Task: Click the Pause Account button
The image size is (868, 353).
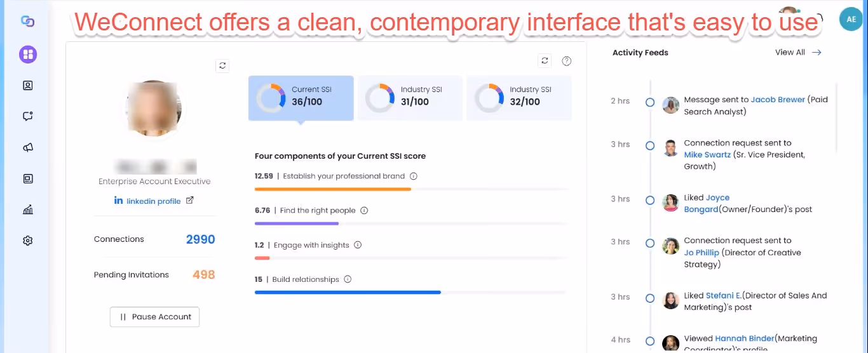Action: pos(154,317)
